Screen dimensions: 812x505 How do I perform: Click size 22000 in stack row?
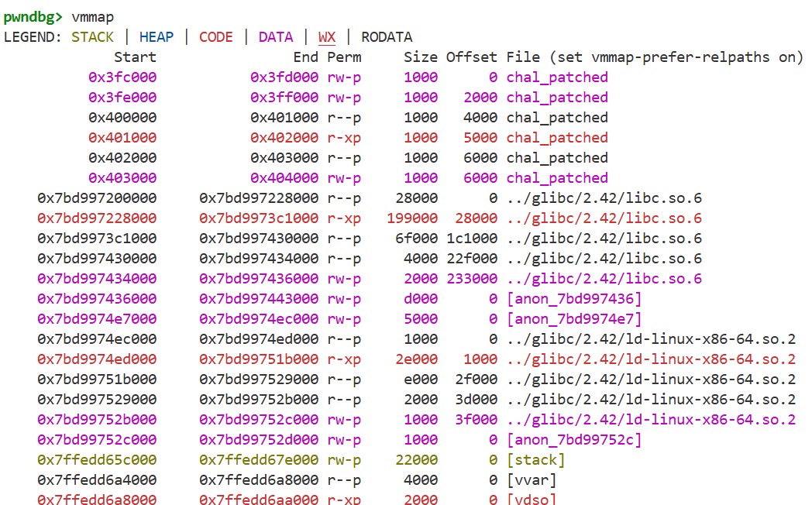point(416,461)
